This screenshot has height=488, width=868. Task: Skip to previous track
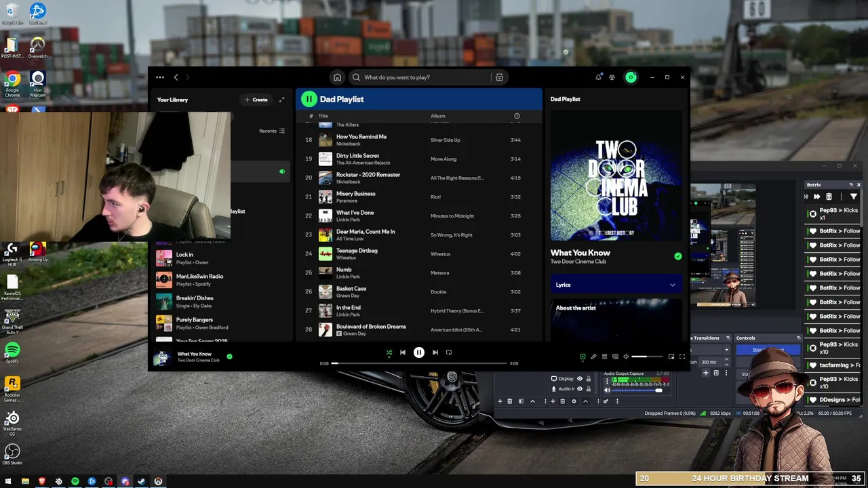(402, 352)
